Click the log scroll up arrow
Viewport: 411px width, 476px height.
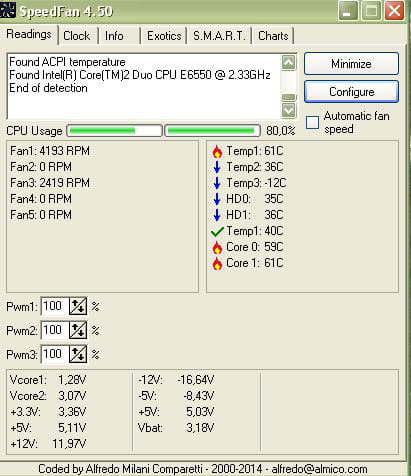tap(289, 62)
